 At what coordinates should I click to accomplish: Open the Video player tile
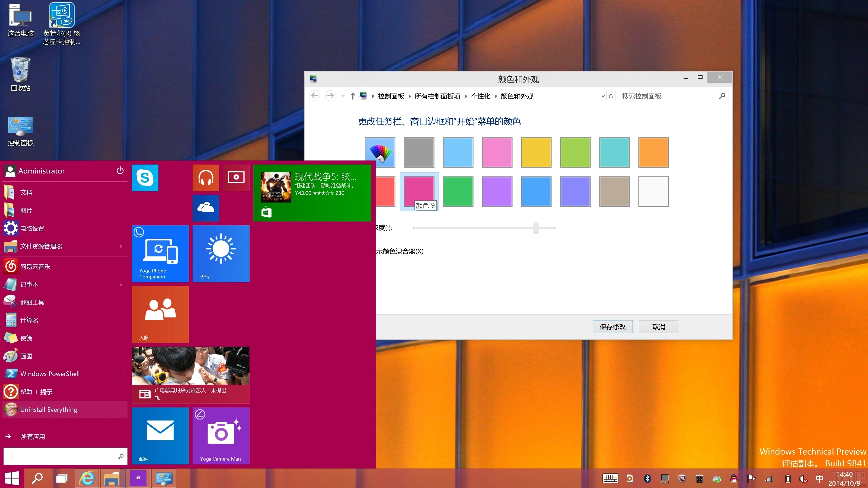(236, 178)
